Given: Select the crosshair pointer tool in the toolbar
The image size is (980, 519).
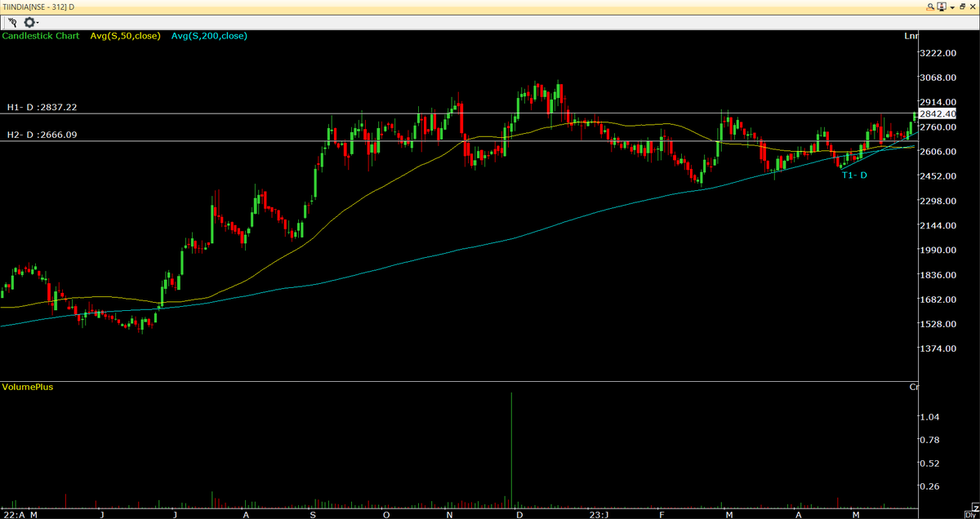Looking at the screenshot, I should point(11,23).
